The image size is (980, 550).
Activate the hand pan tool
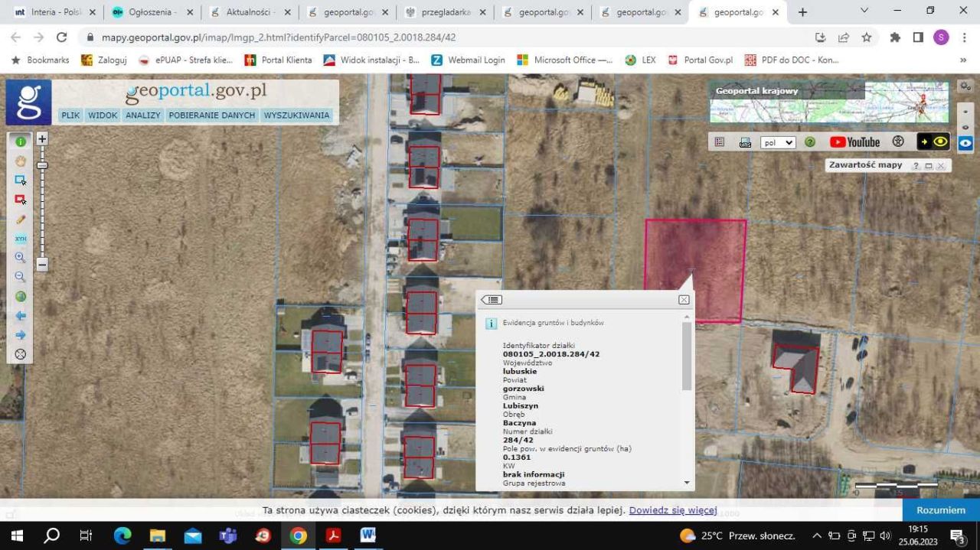[x=21, y=161]
